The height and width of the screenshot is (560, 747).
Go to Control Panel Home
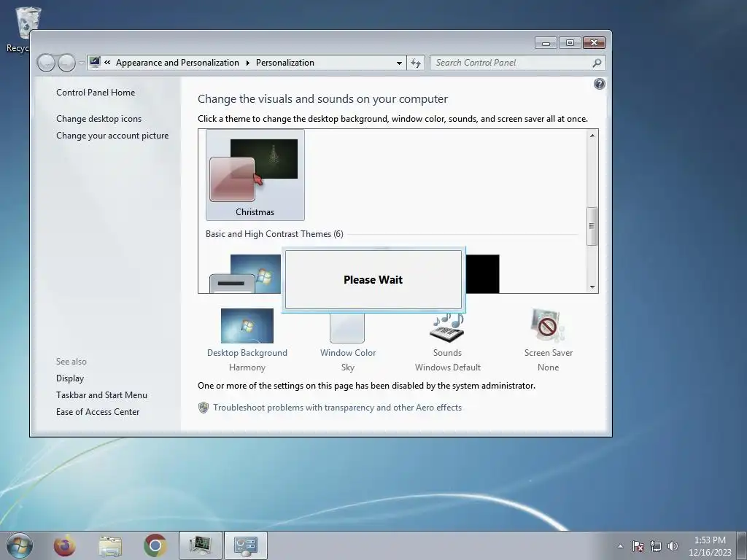[x=96, y=93]
